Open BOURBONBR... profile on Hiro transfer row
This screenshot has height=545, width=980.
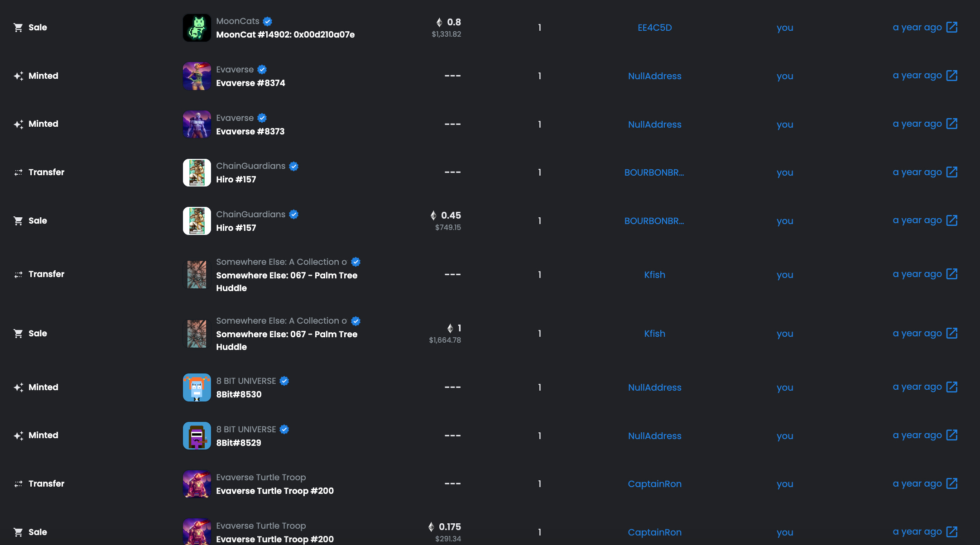654,172
